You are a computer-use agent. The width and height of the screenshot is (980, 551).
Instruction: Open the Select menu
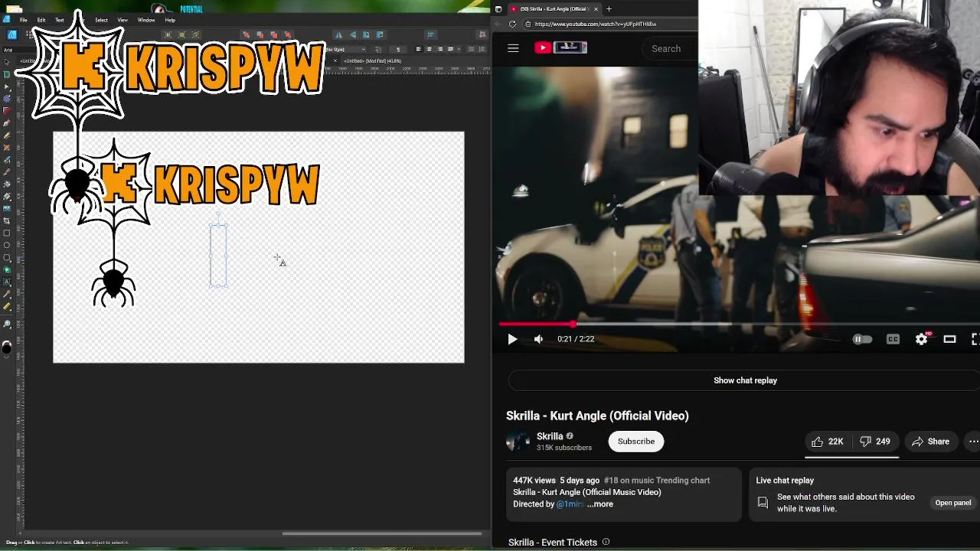click(101, 20)
